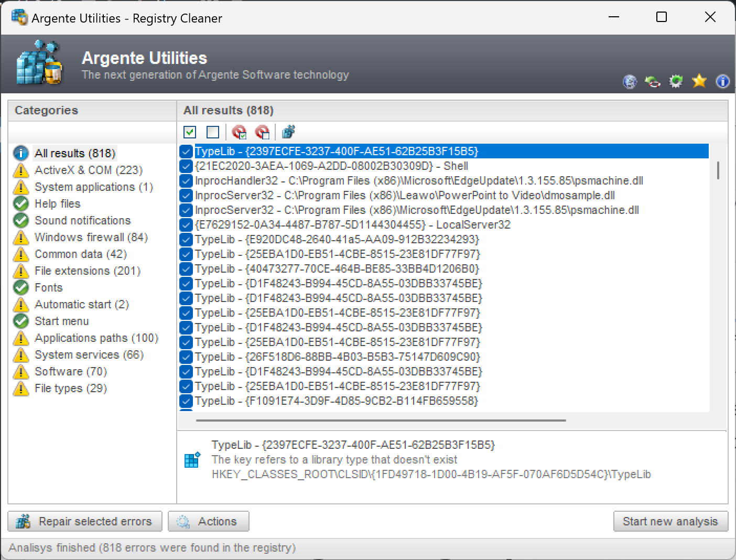Click the check all items toolbar icon
This screenshot has height=560, width=736.
click(190, 132)
